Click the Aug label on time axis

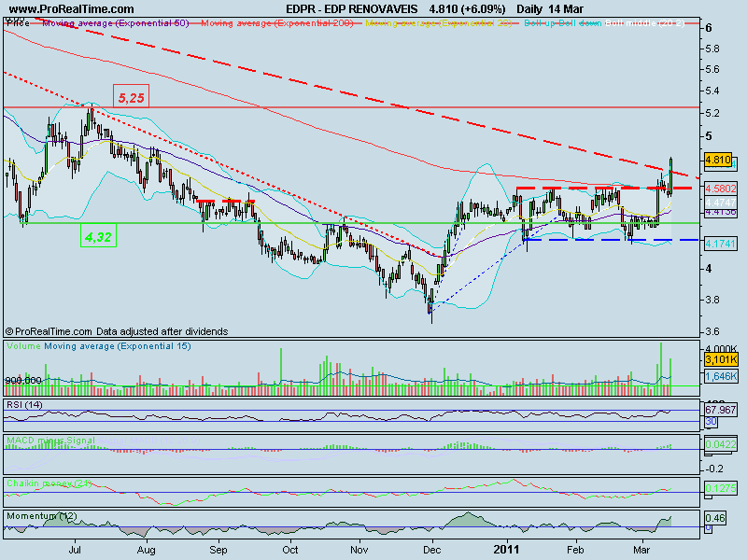(x=146, y=550)
